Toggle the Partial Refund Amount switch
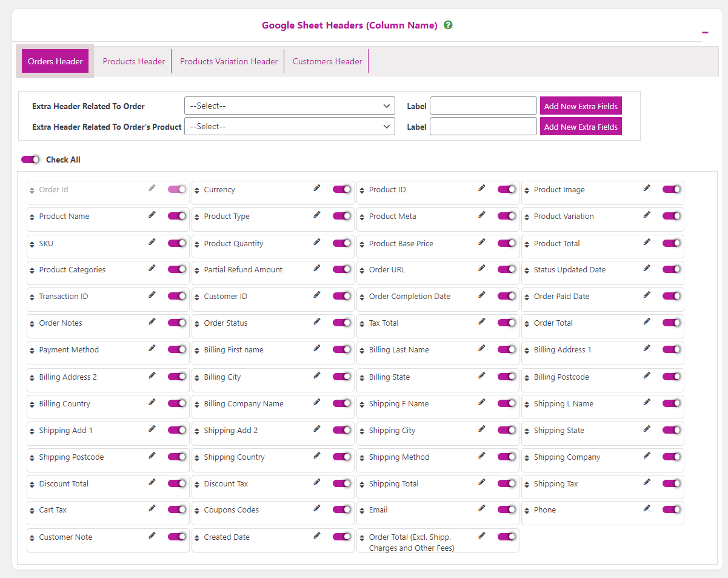This screenshot has width=728, height=578. coord(342,269)
